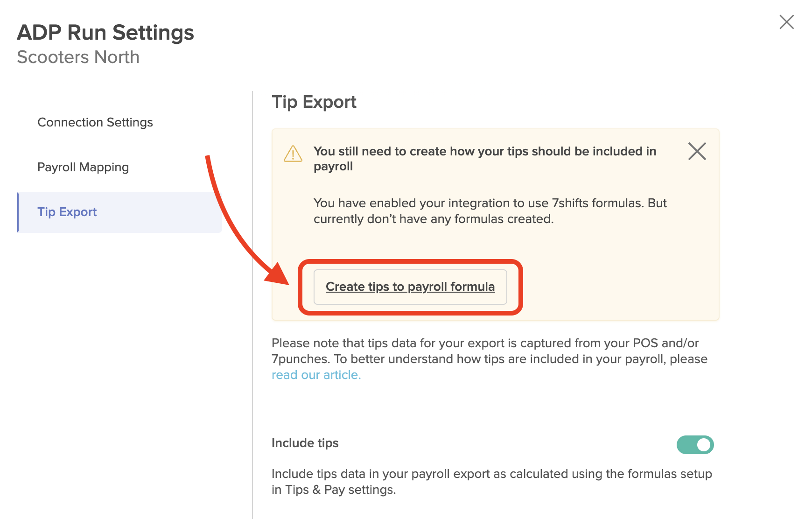Click the yellow warning triangle icon
Viewport: 812px width, 519px height.
pos(293,154)
